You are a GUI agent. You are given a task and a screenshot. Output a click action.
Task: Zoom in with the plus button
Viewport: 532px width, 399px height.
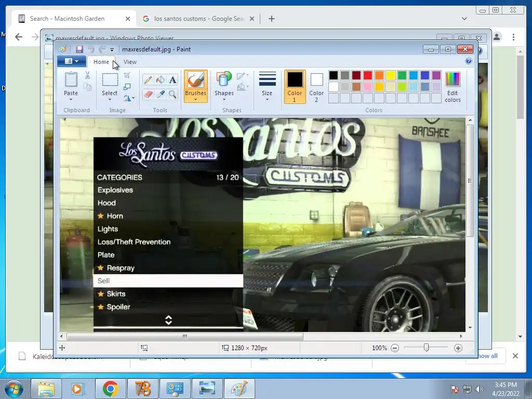point(458,348)
